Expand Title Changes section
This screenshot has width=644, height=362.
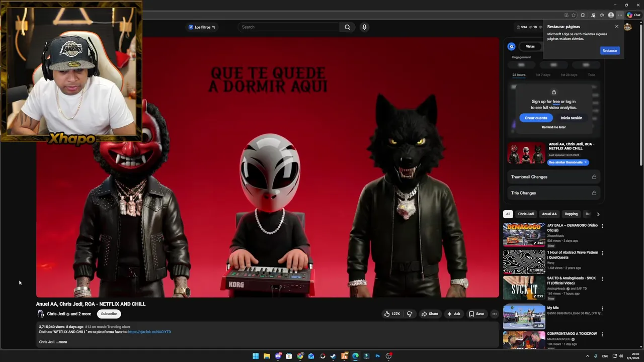point(553,193)
